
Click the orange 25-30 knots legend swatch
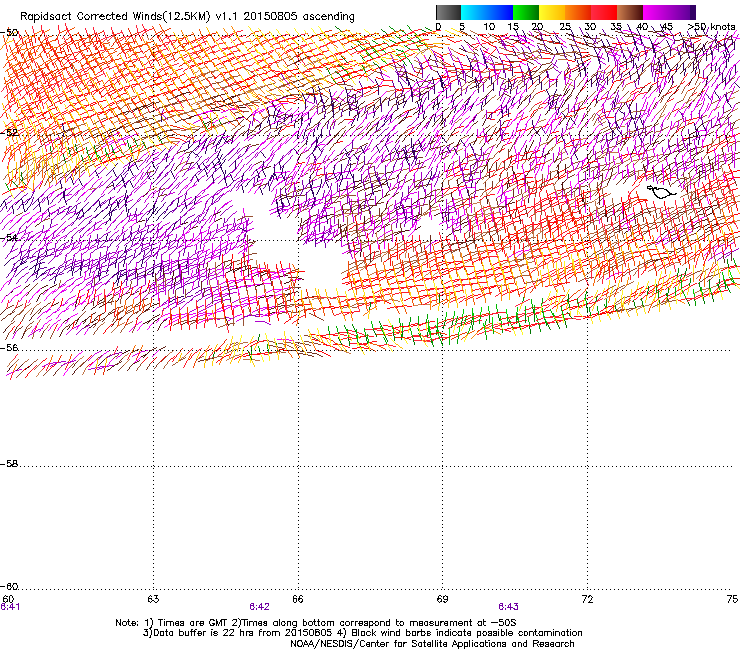tap(578, 12)
